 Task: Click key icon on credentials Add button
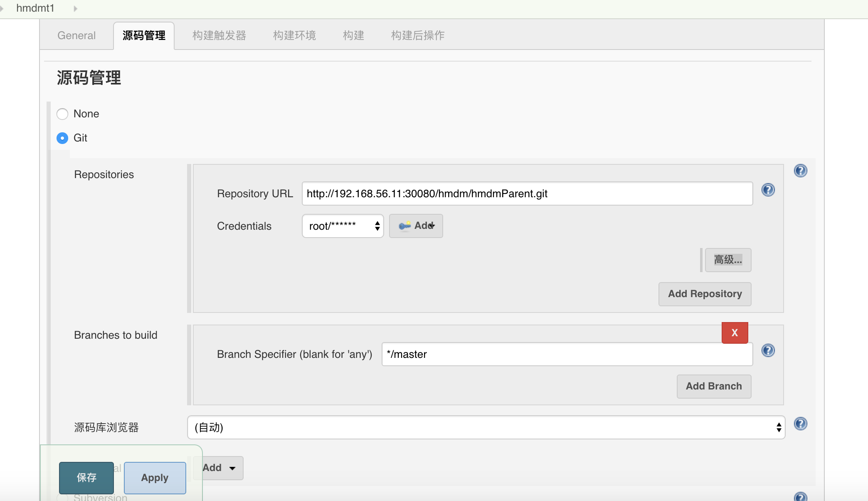coord(404,226)
